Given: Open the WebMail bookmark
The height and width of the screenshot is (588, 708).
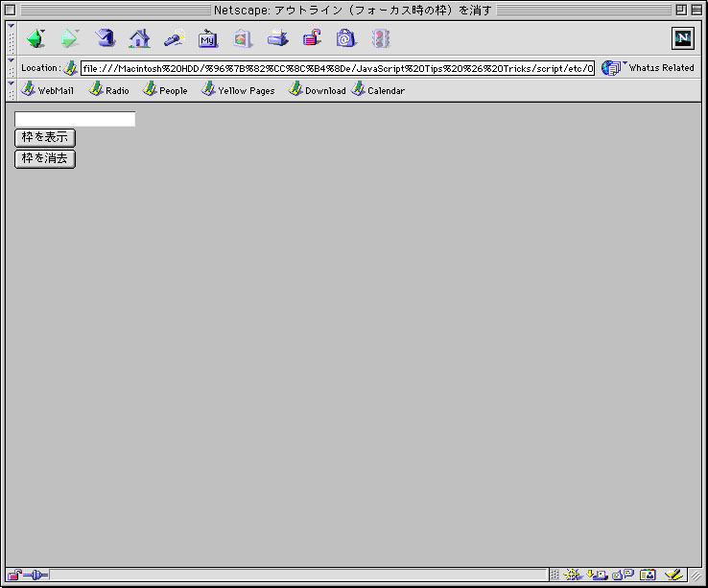Looking at the screenshot, I should coord(48,90).
